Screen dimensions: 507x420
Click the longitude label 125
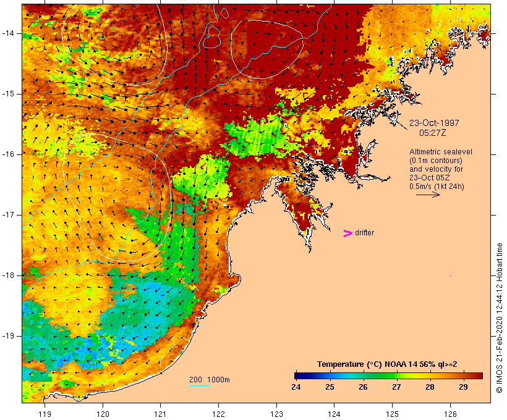coord(392,414)
